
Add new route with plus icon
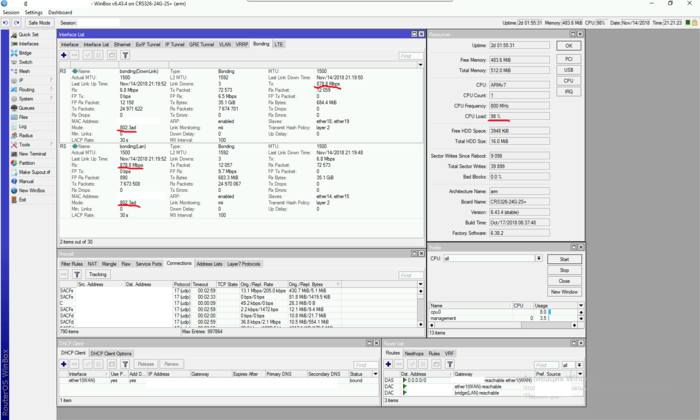point(388,364)
